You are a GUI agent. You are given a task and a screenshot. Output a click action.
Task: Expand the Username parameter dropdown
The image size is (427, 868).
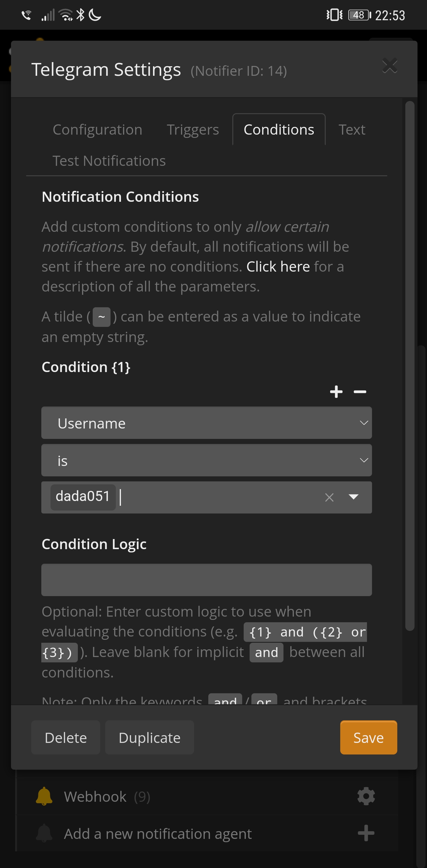click(206, 423)
